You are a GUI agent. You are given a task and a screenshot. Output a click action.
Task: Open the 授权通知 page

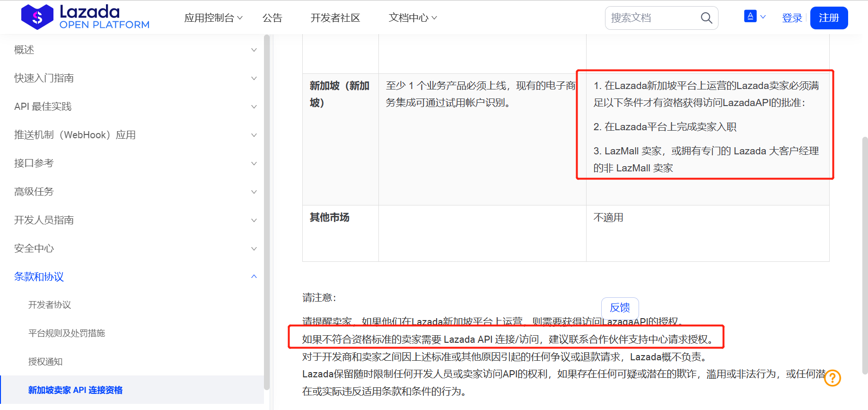(x=45, y=362)
